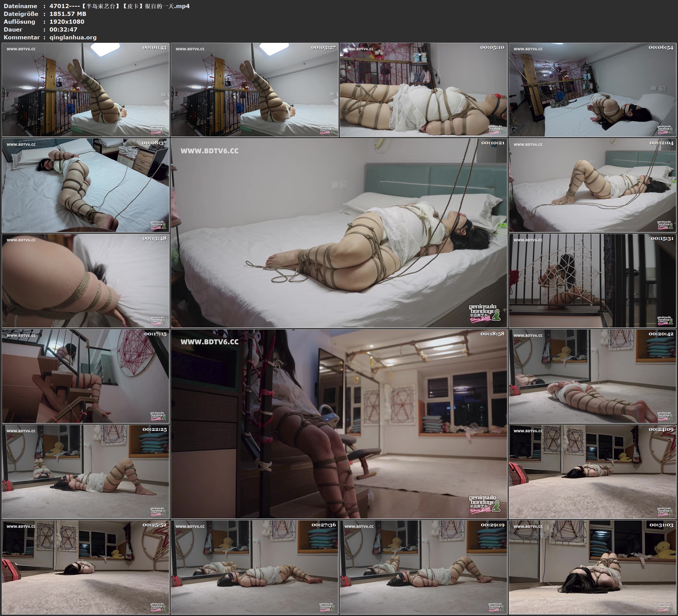Select the thumbnail timestamped 00:20:42
The width and height of the screenshot is (678, 616).
point(592,376)
